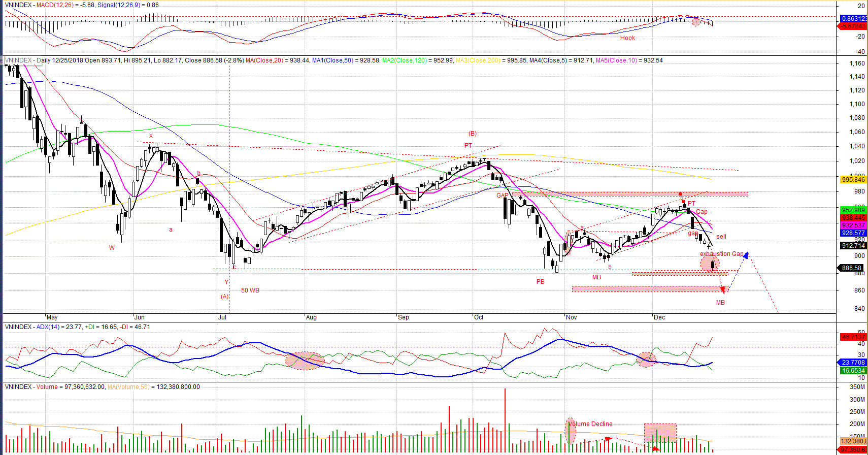
Task: Click the Jul marker on time axis
Action: coord(222,317)
